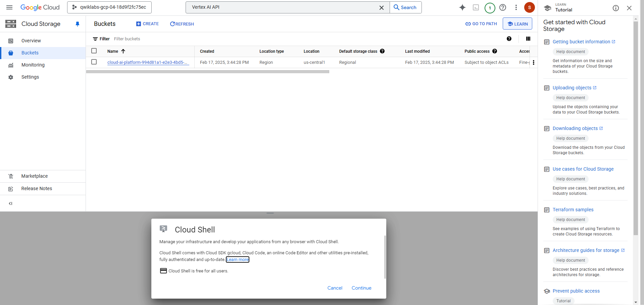Click the Cloud Shell panel resize handle
This screenshot has height=305, width=644.
click(270, 213)
